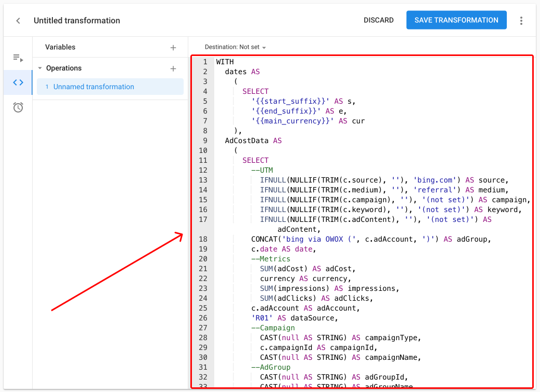Go back using the left chevron arrow
The width and height of the screenshot is (540, 392).
tap(18, 21)
